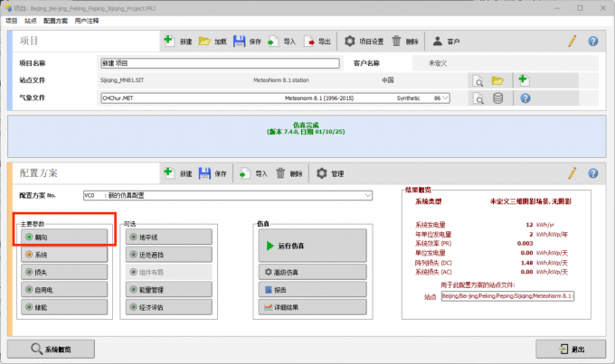Image resolution: width=615 pixels, height=364 pixels.
Task: Open the 系统 parameter button
Action: coord(64,255)
